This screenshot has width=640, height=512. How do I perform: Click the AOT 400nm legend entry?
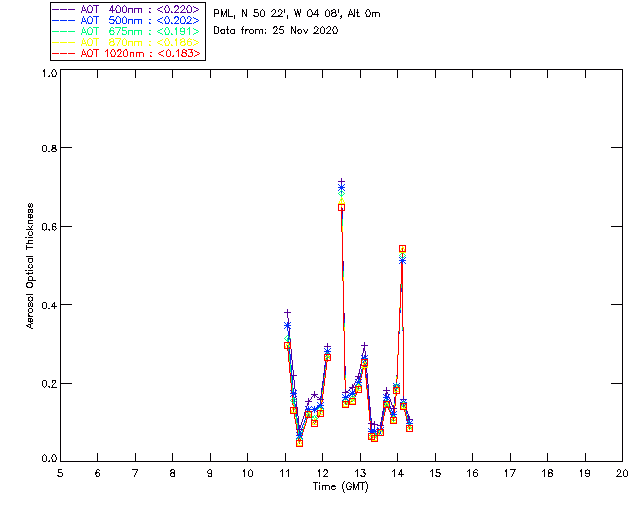point(128,10)
